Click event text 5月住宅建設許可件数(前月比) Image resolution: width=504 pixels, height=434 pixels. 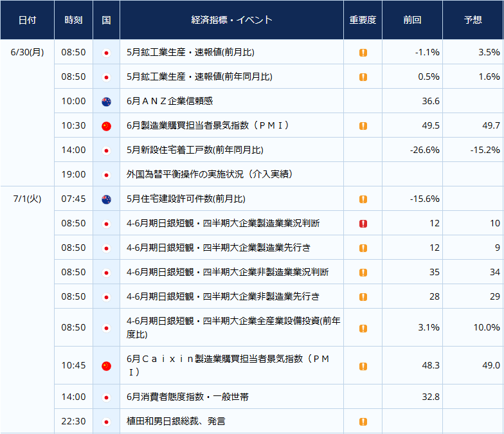click(x=186, y=199)
